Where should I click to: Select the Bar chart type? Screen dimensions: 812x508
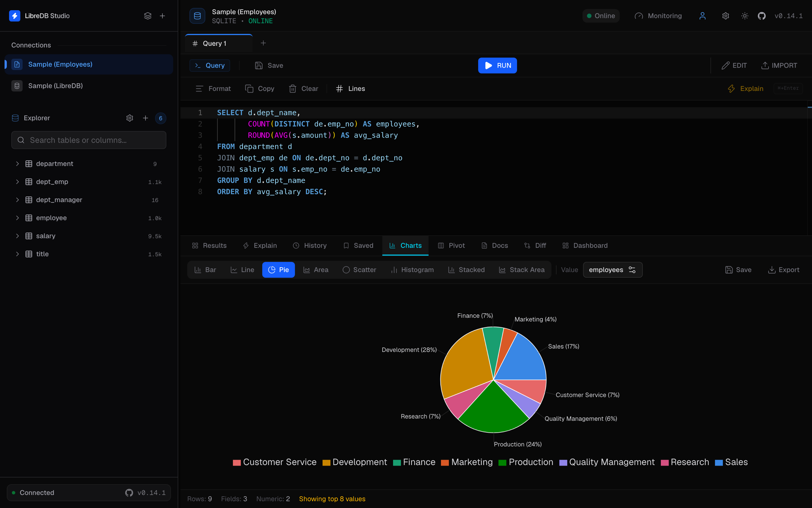pyautogui.click(x=205, y=270)
